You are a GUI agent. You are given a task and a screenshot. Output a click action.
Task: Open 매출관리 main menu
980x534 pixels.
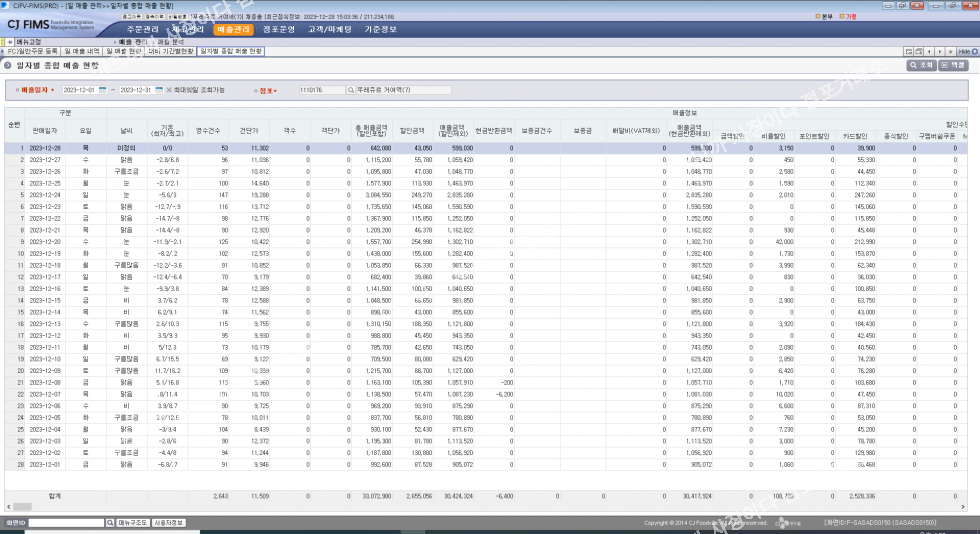click(235, 29)
